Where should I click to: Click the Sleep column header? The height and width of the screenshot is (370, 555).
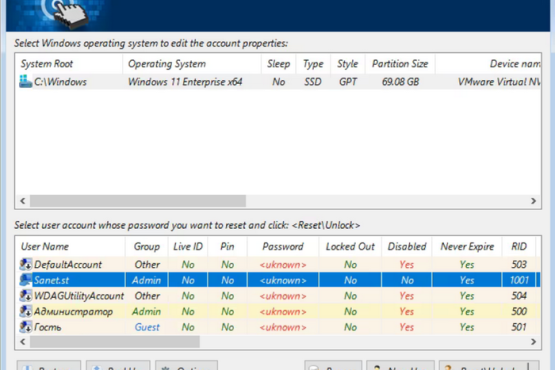tap(279, 64)
